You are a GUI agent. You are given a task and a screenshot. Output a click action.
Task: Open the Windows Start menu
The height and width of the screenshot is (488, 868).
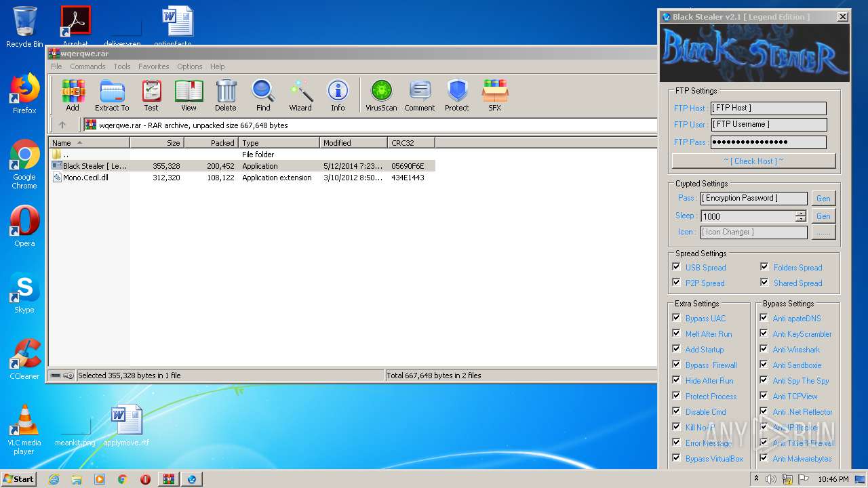(18, 479)
